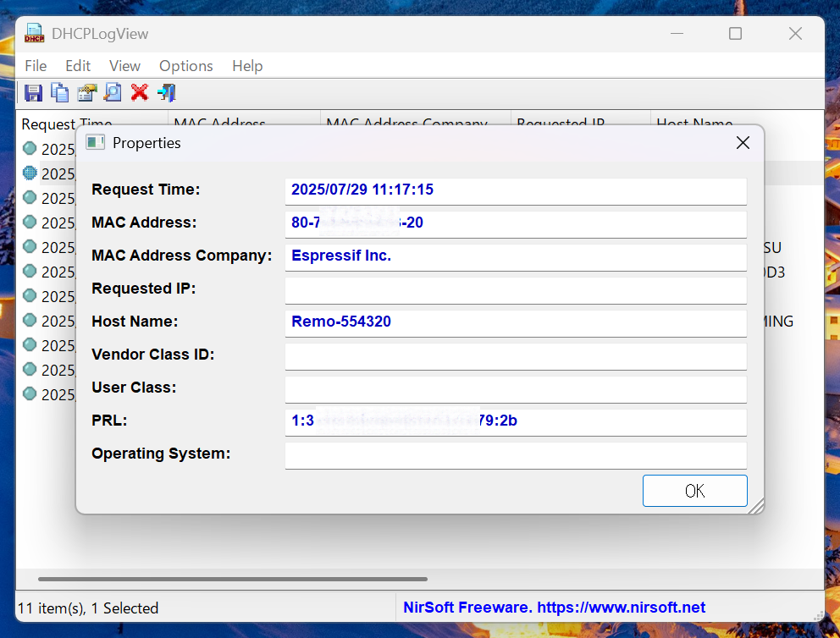The height and width of the screenshot is (638, 840).
Task: Click the Host Name field Remo-554320
Action: (516, 323)
